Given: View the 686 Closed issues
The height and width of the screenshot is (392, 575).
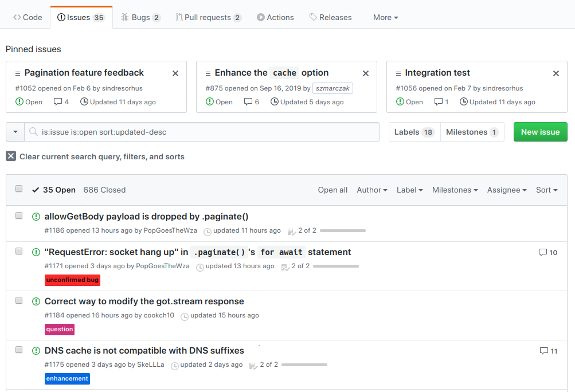Looking at the screenshot, I should pos(104,190).
